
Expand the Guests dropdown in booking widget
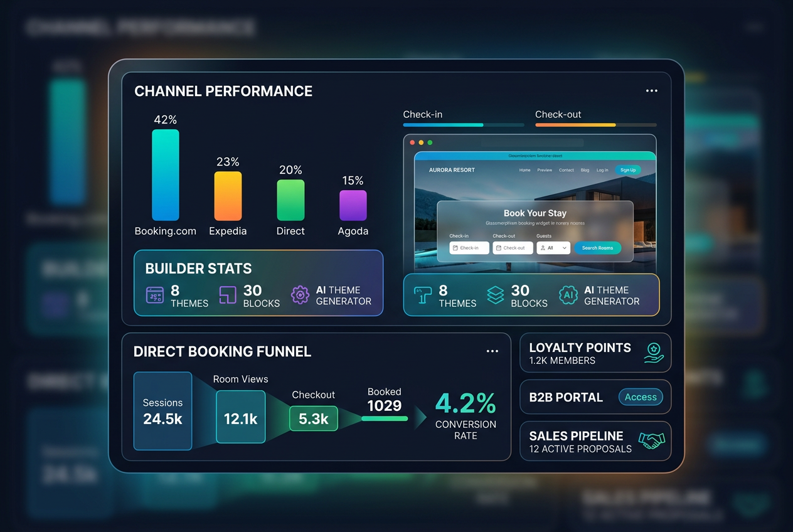point(553,248)
